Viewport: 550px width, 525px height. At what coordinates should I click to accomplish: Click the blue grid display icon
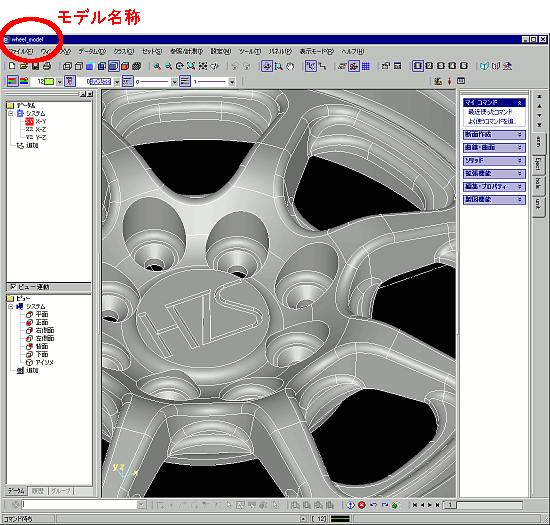tap(365, 66)
